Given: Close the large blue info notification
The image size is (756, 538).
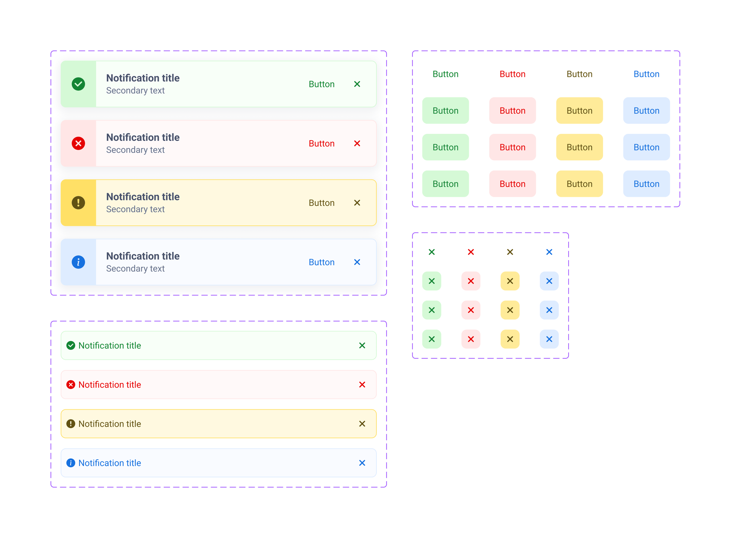Looking at the screenshot, I should coord(357,262).
